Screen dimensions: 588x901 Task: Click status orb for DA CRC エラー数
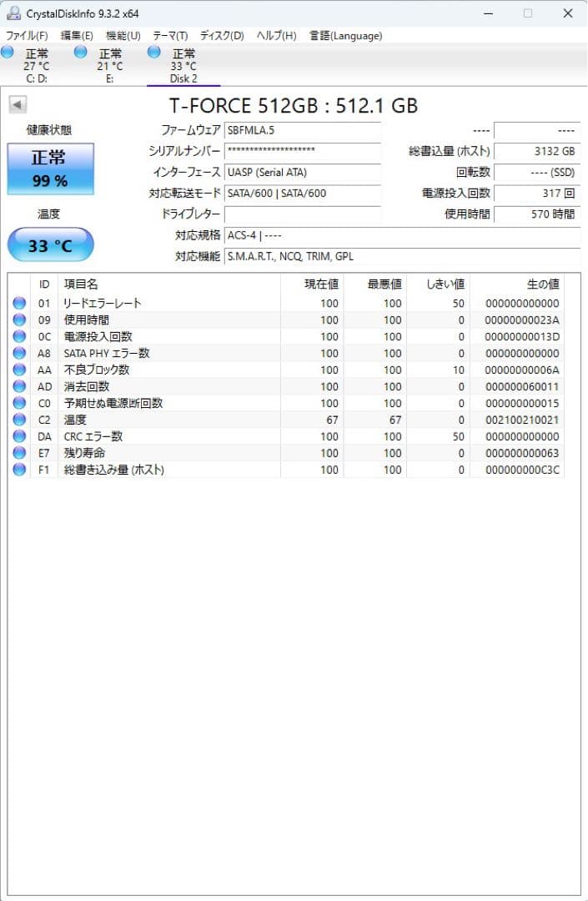click(19, 436)
